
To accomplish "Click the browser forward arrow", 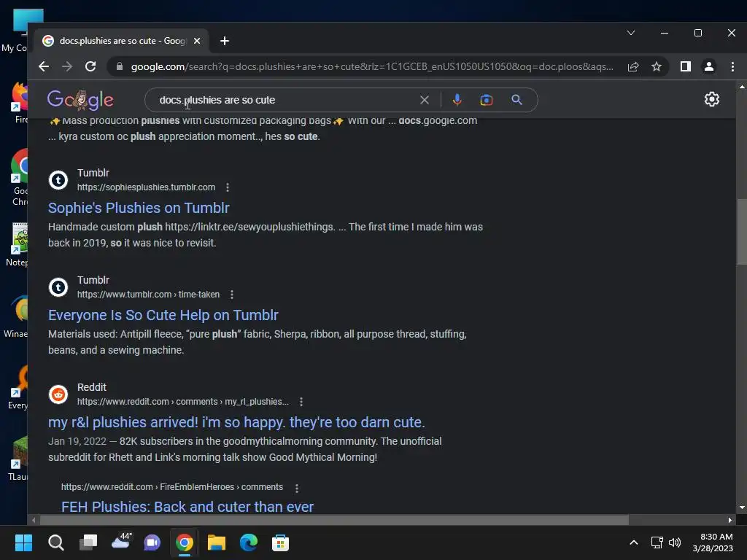I will click(x=67, y=66).
